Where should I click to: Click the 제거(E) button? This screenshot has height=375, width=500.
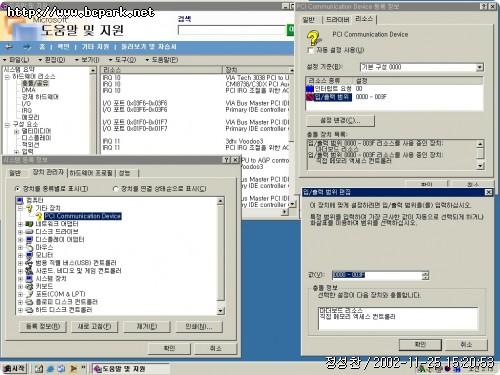coord(147,326)
